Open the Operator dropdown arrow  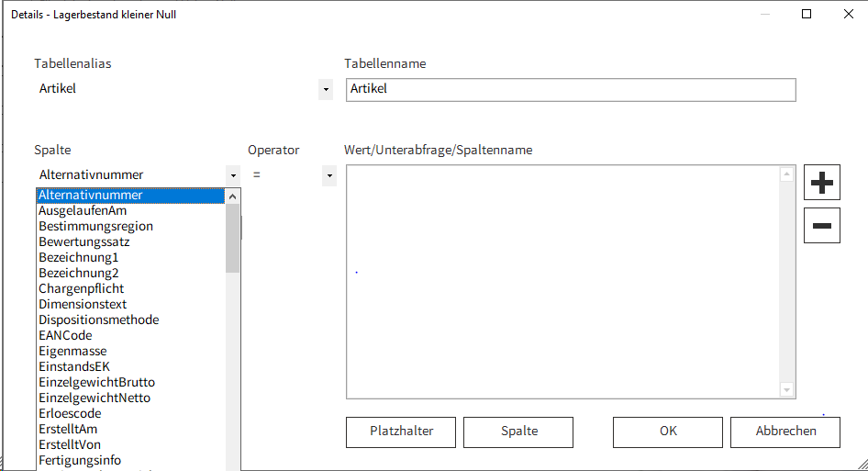coord(329,175)
